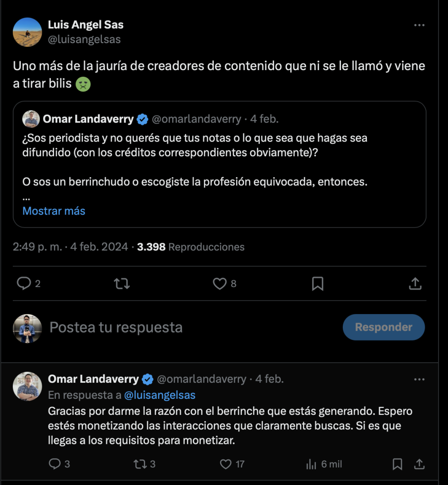The image size is (448, 485).
Task: Open the @luisangelsas mention link
Action: point(160,395)
